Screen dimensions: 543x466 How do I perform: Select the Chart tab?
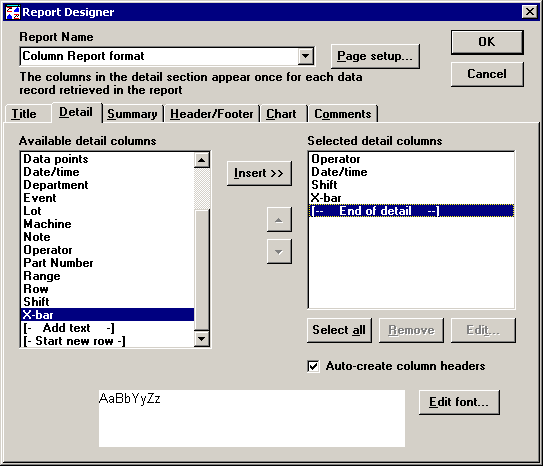click(x=281, y=114)
